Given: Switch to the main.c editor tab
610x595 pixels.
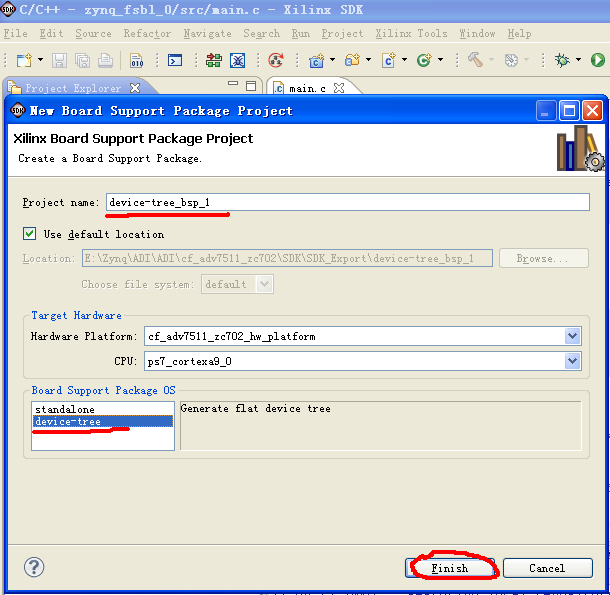Looking at the screenshot, I should (307, 89).
